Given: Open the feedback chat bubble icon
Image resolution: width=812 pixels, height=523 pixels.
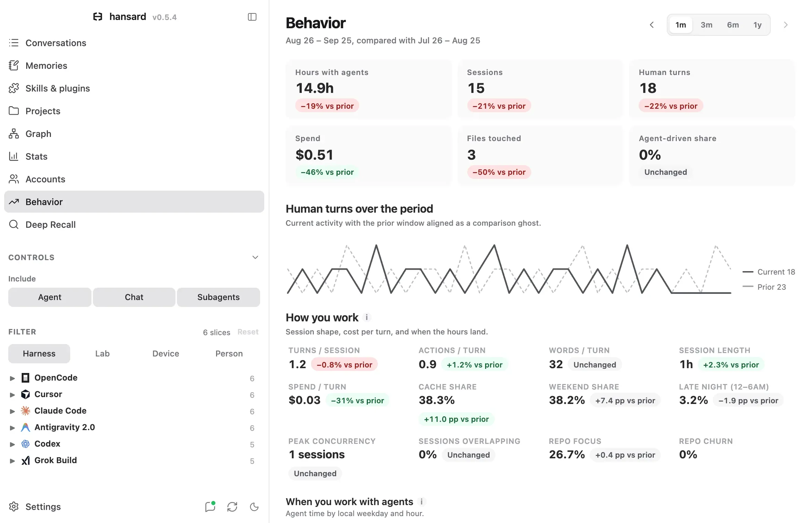Looking at the screenshot, I should click(x=210, y=506).
